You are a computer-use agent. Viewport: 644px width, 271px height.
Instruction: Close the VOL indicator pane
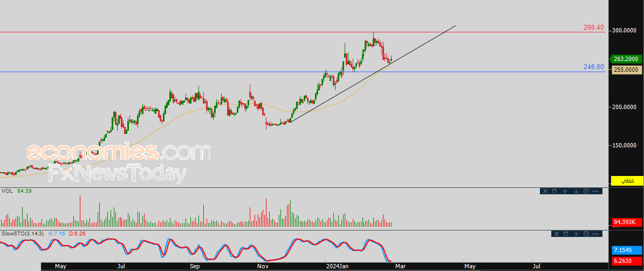click(x=545, y=191)
